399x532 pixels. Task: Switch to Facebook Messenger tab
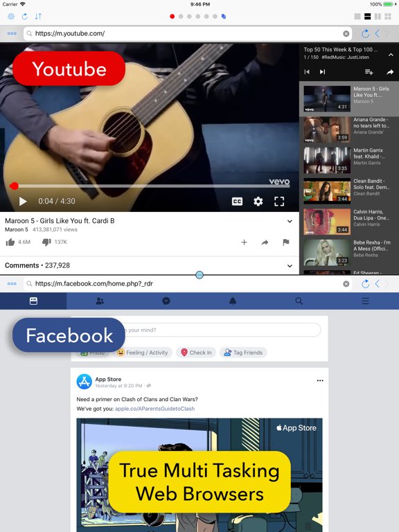(166, 301)
